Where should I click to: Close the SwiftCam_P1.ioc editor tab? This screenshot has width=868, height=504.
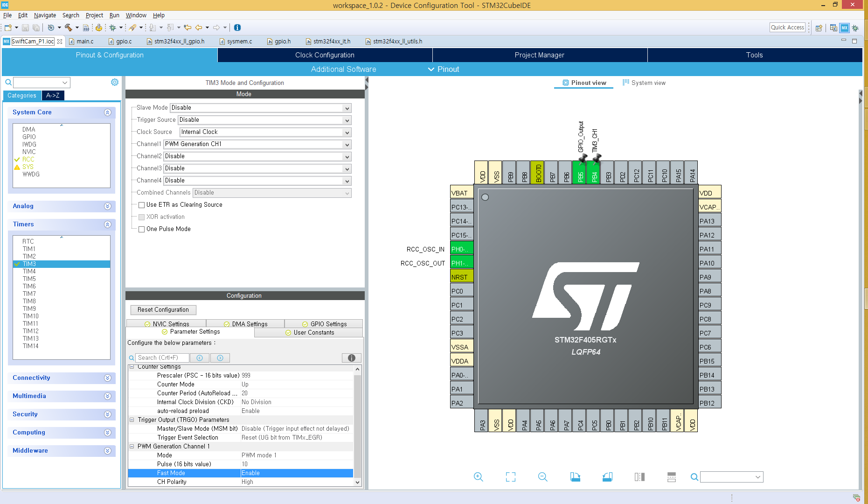coord(60,41)
